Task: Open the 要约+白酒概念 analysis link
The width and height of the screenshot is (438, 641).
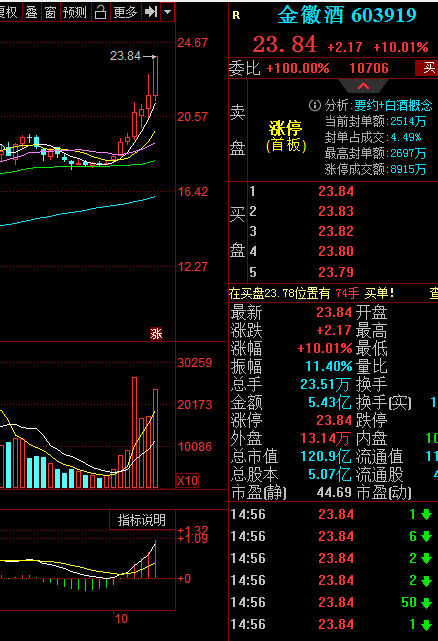Action: click(x=393, y=105)
